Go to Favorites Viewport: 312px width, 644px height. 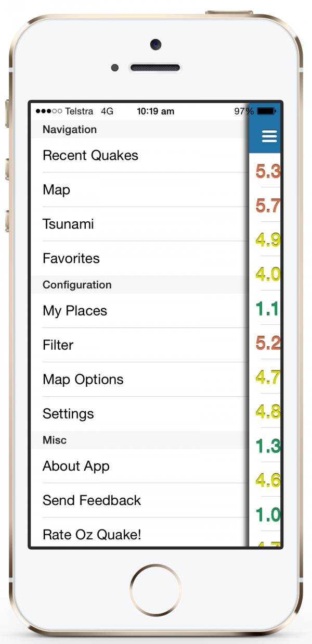pos(139,258)
